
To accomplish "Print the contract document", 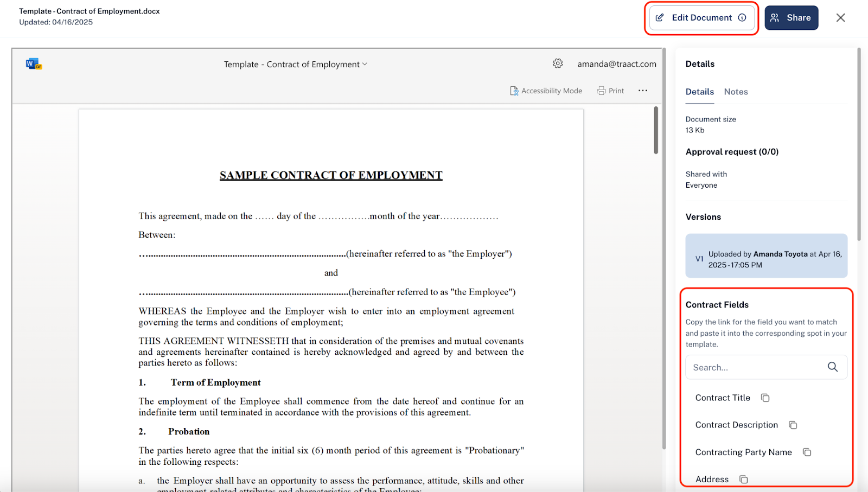I will [x=610, y=91].
